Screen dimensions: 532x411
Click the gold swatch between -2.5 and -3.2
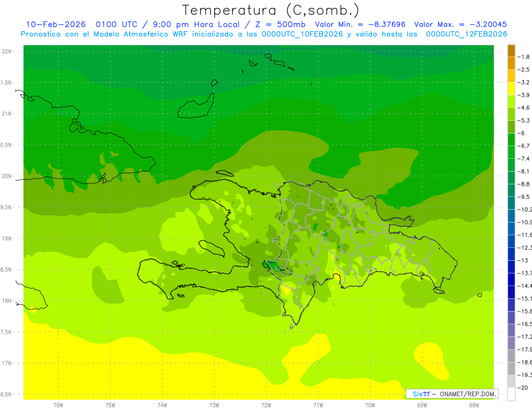(x=511, y=76)
